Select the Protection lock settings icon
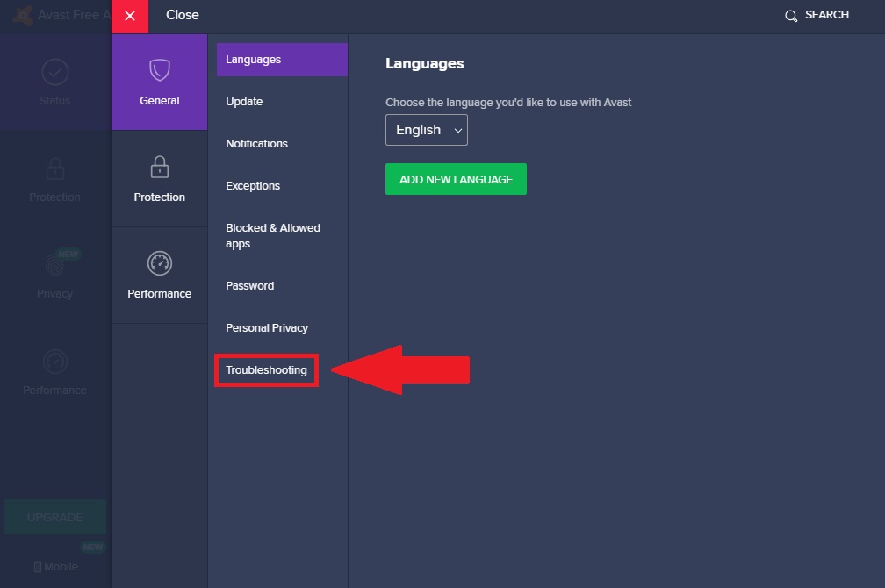The height and width of the screenshot is (588, 885). click(x=159, y=167)
